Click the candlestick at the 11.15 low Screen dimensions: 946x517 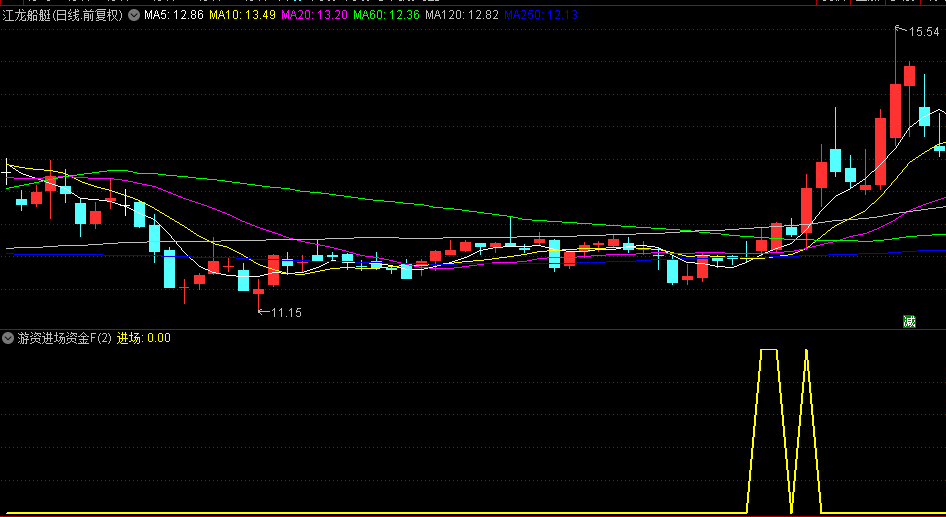point(258,291)
